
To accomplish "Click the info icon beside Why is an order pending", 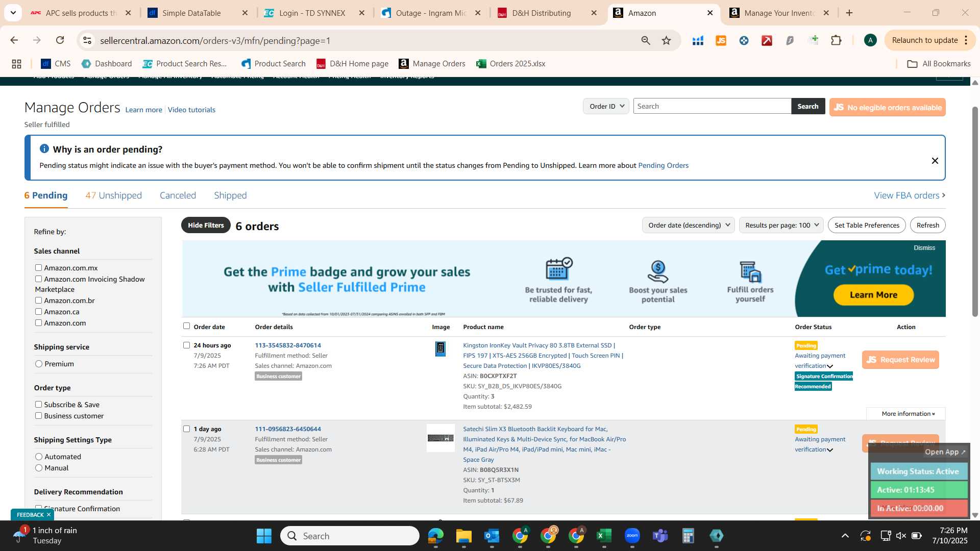I will point(44,148).
